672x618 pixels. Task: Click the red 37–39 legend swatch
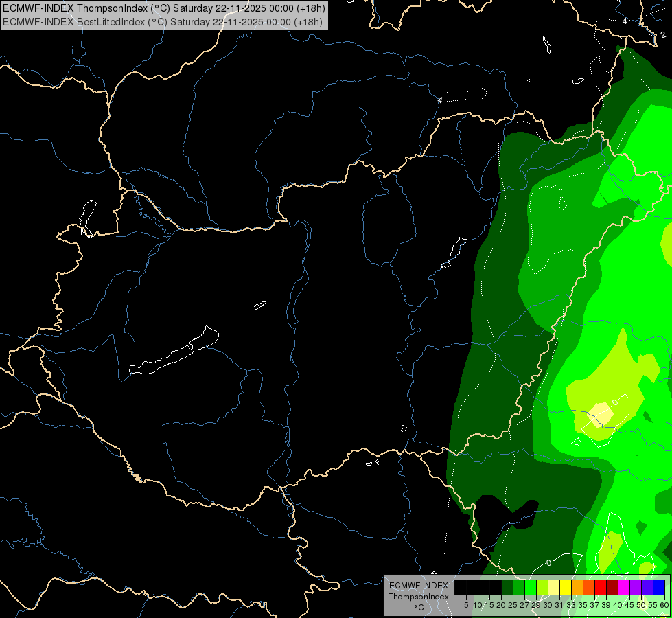pyautogui.click(x=601, y=587)
